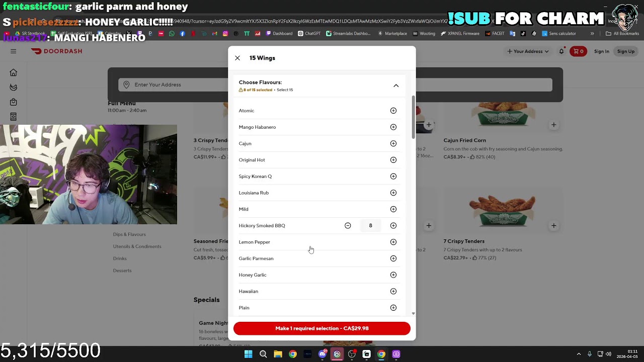The width and height of the screenshot is (644, 362).
Task: Open the Windows Start menu
Action: pos(248,354)
